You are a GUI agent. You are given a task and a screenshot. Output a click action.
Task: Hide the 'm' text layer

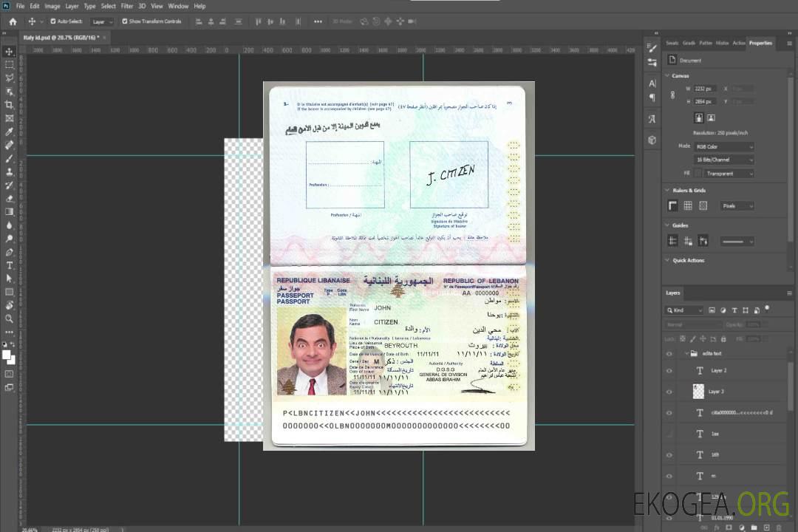click(x=669, y=476)
